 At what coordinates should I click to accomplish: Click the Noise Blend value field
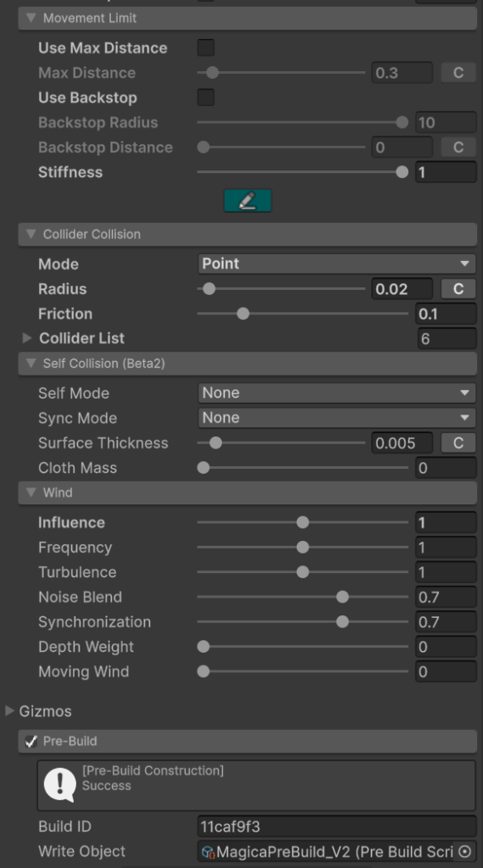(446, 597)
